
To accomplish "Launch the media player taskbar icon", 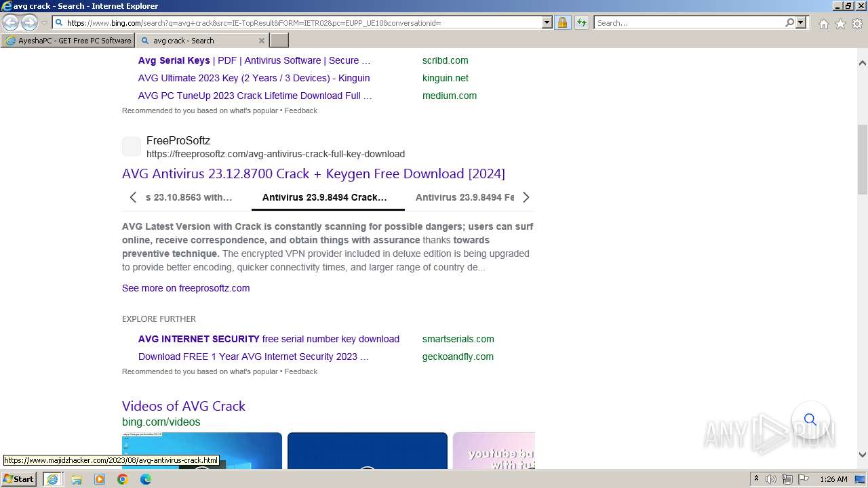I will coord(100,479).
